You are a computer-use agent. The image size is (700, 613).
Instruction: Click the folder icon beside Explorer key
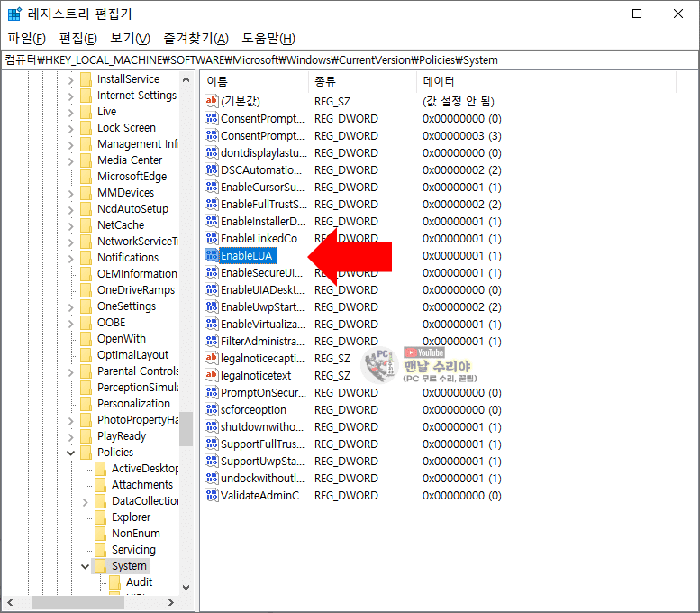(101, 517)
